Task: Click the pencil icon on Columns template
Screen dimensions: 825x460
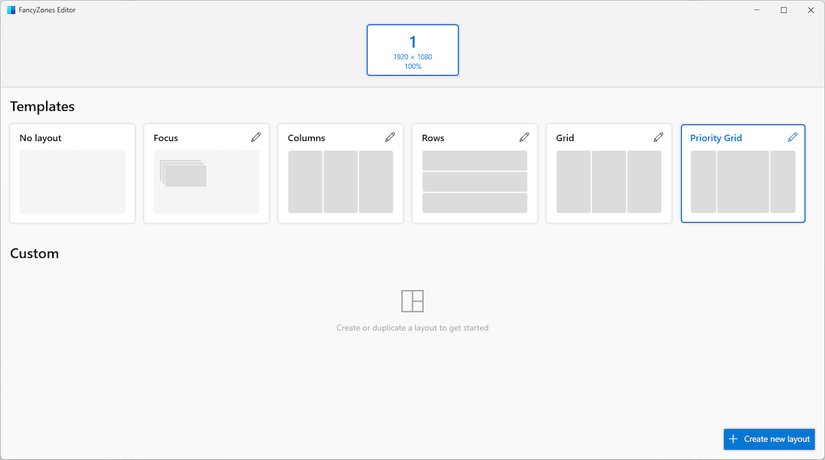Action: (390, 137)
